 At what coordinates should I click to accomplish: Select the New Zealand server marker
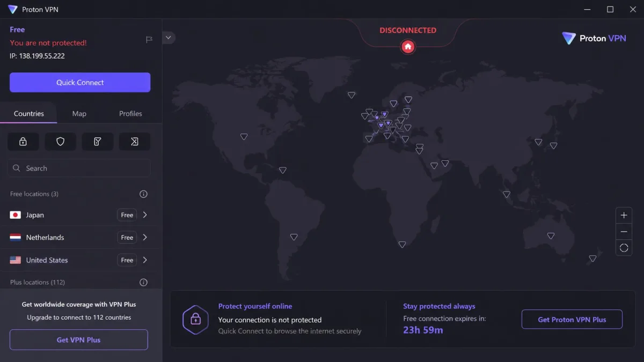pos(592,258)
